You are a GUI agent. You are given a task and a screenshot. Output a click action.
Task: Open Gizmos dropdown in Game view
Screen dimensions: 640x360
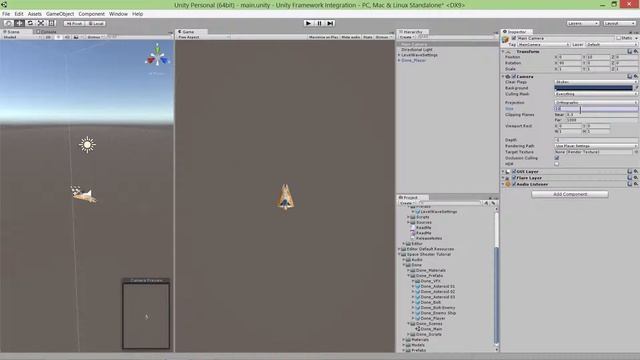[383, 37]
